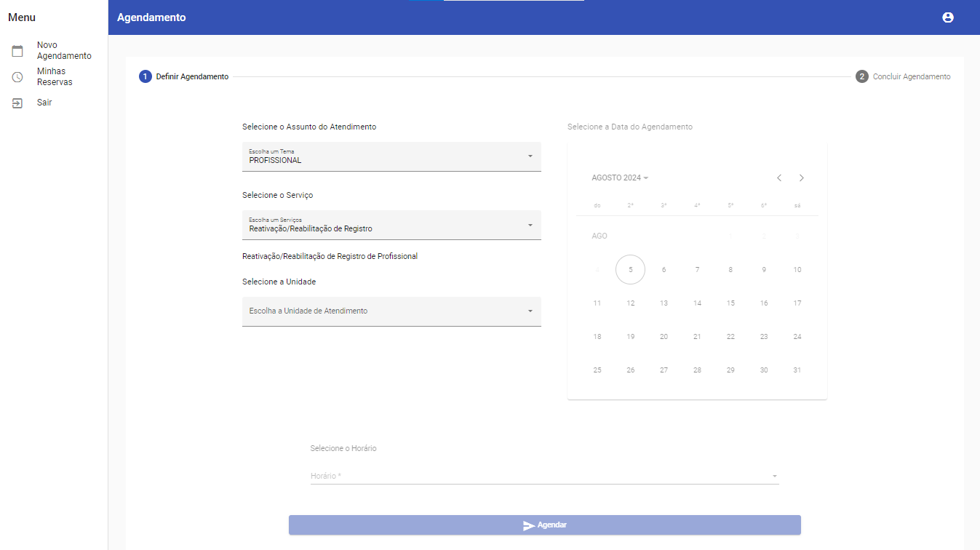Open Escolha a Unidade de Atendimento dropdown
Screen dimensions: 980x550
click(391, 311)
